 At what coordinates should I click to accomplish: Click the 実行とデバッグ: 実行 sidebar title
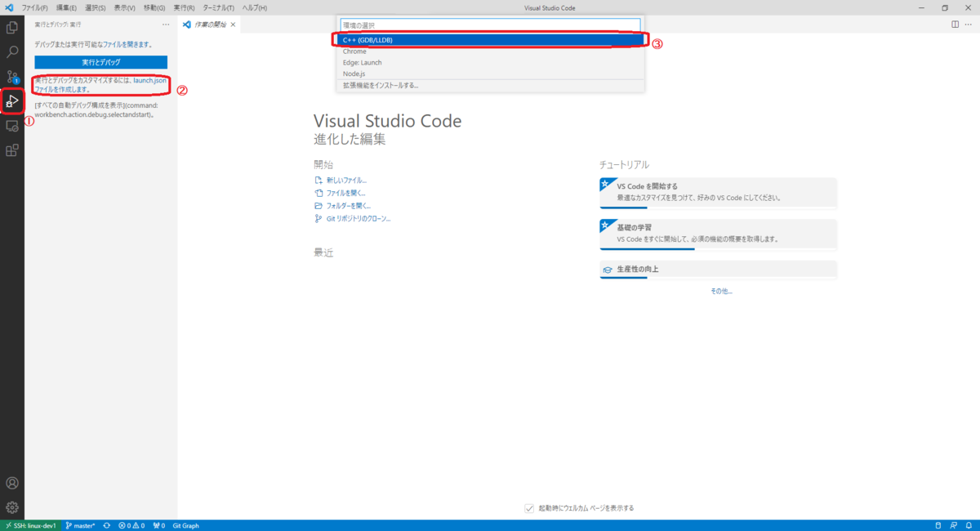coord(58,25)
